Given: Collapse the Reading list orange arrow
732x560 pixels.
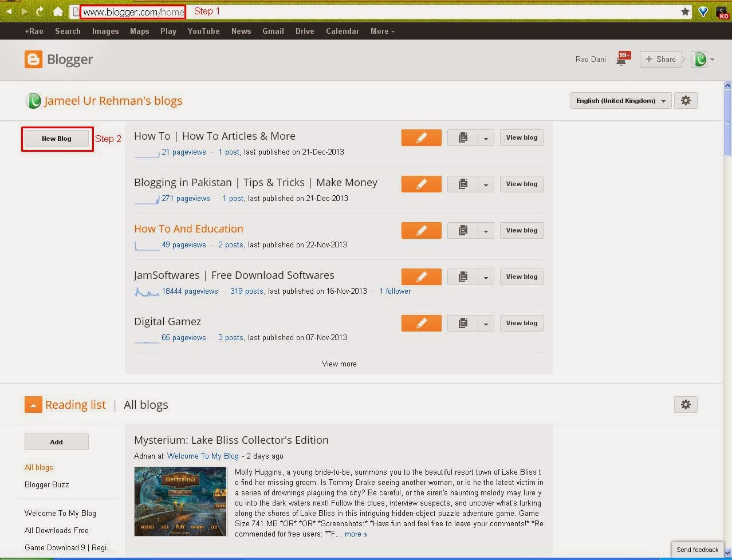Looking at the screenshot, I should tap(33, 405).
